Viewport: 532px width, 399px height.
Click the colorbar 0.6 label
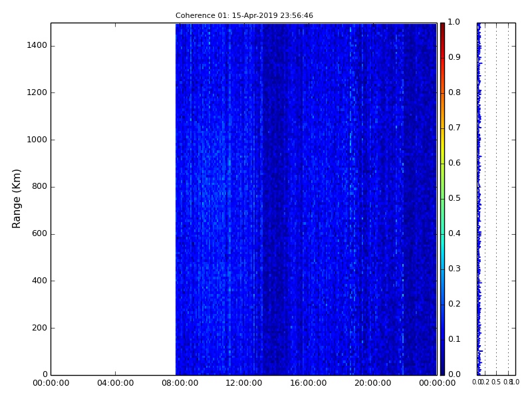(454, 163)
